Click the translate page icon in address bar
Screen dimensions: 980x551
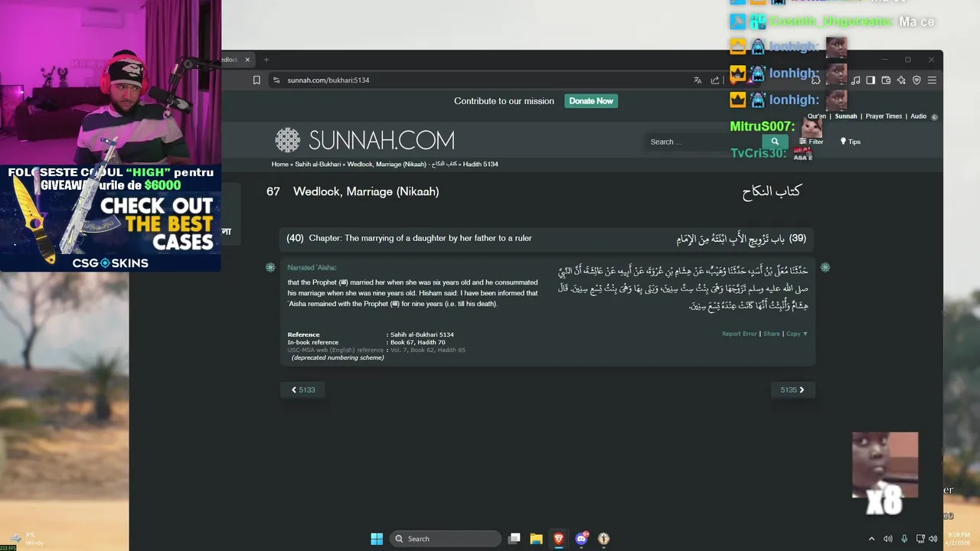(x=697, y=80)
